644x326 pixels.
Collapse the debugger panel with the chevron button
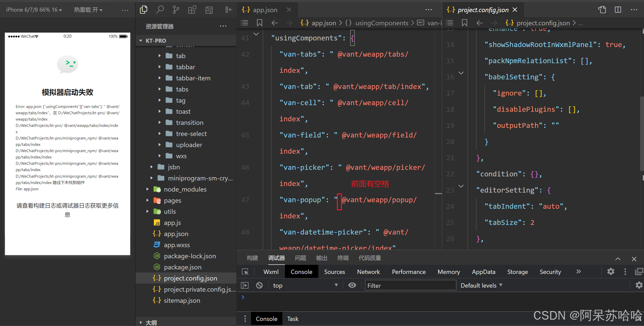pos(618,259)
